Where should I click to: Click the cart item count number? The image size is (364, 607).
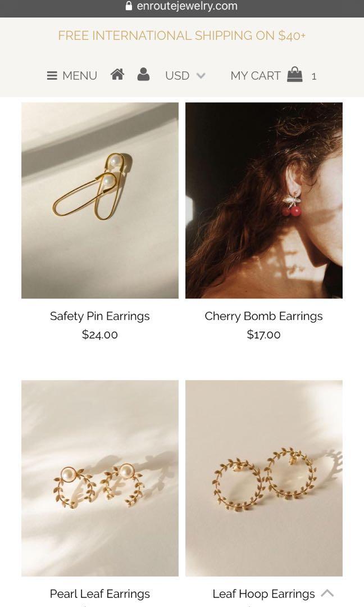point(313,76)
